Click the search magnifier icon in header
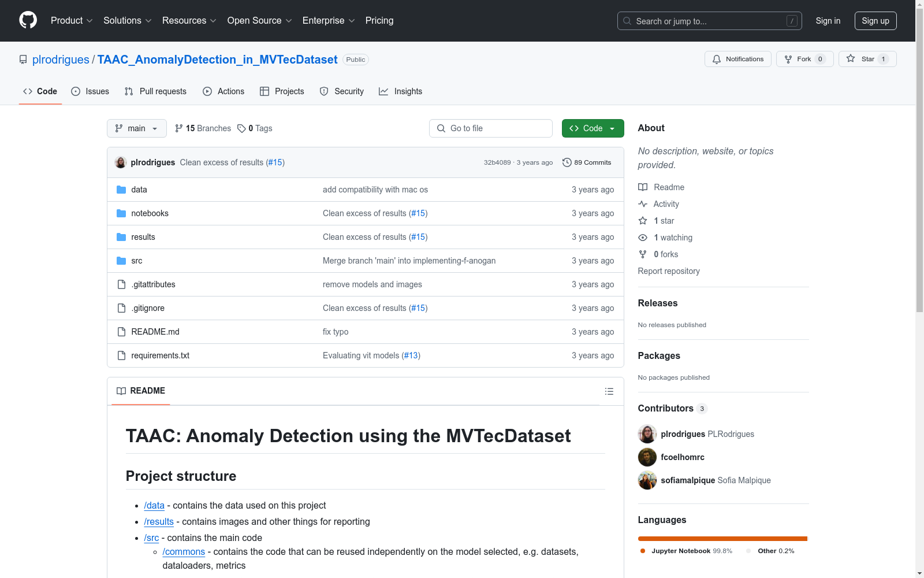The width and height of the screenshot is (924, 578). click(627, 21)
